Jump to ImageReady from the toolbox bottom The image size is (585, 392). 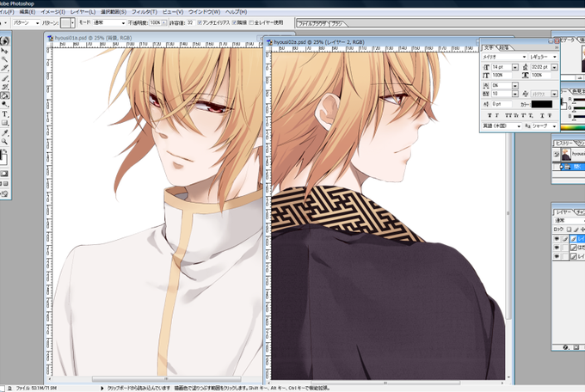(4, 194)
